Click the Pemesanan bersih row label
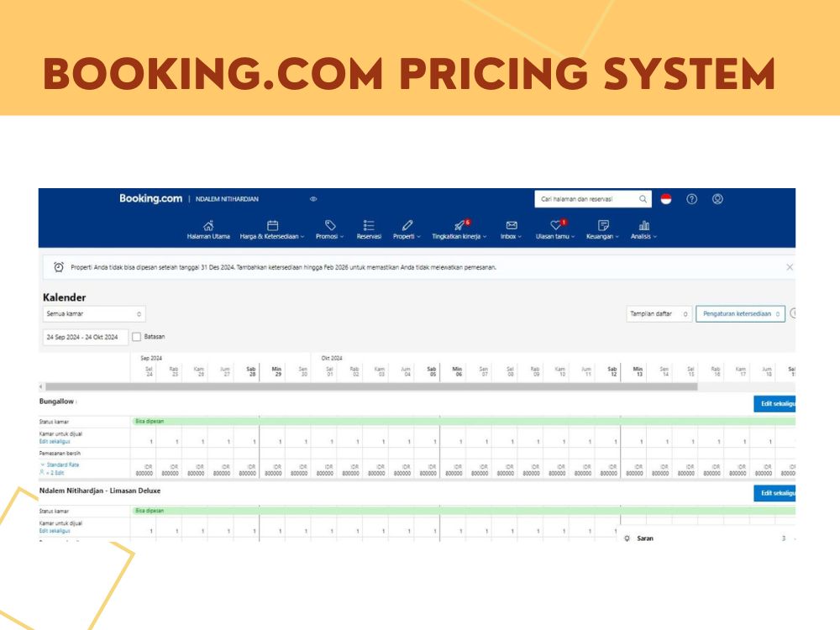 [x=60, y=454]
